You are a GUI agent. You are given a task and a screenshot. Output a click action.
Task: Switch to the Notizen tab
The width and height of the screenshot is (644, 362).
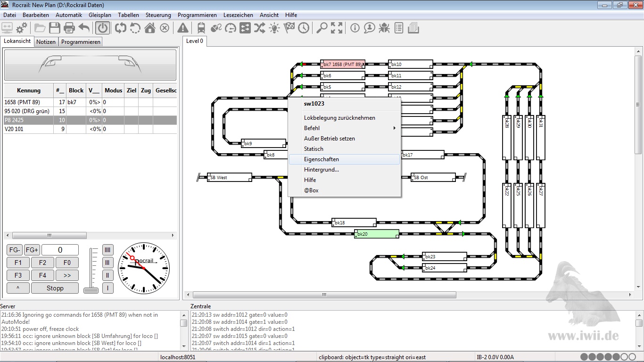(x=46, y=42)
